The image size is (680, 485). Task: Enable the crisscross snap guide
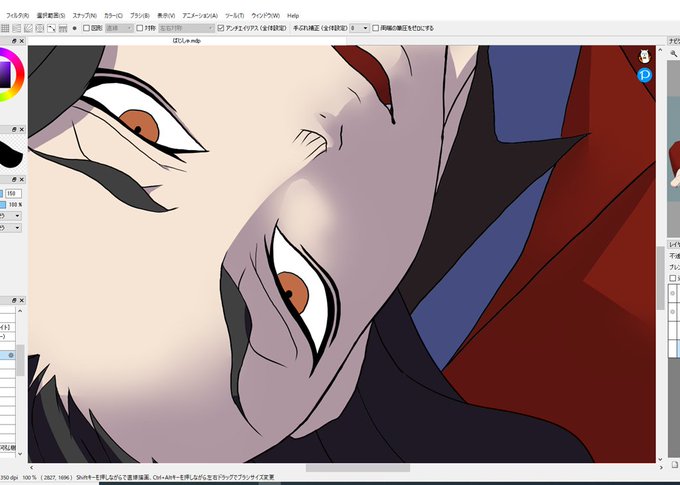28,28
